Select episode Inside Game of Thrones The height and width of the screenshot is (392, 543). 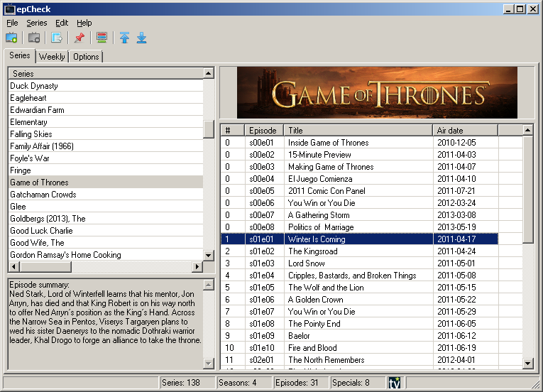[359, 143]
